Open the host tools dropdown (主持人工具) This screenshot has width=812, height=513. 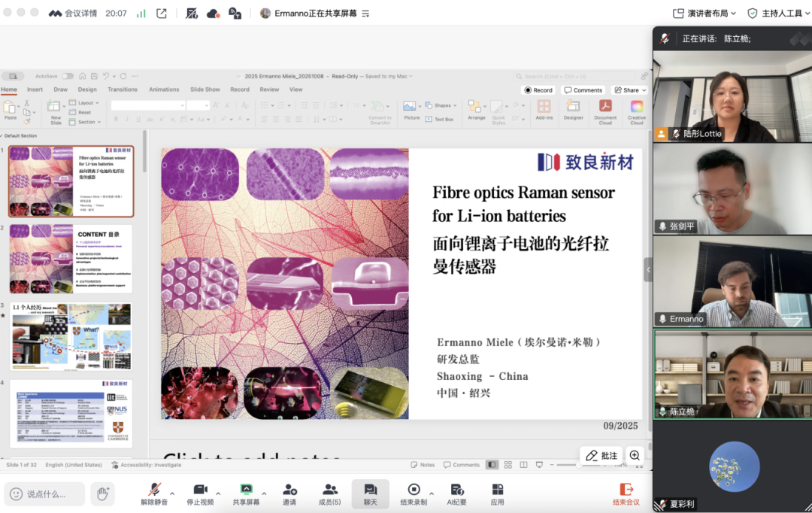click(x=776, y=14)
